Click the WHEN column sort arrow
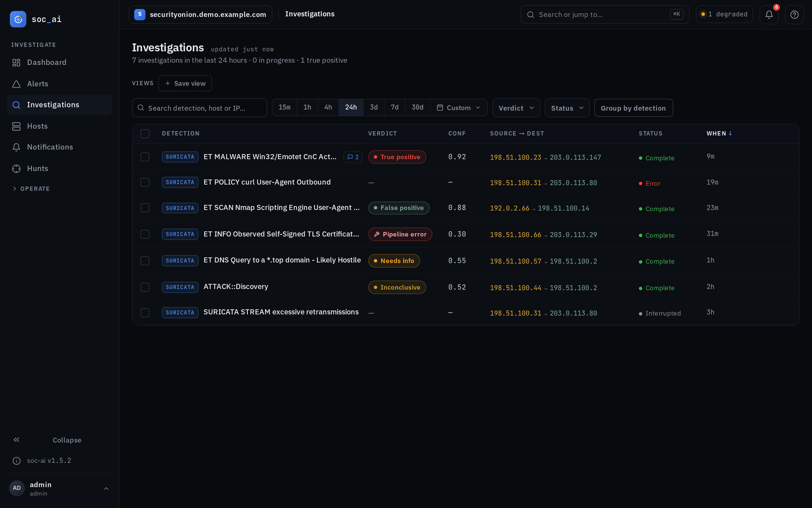Image resolution: width=812 pixels, height=508 pixels. pyautogui.click(x=730, y=133)
